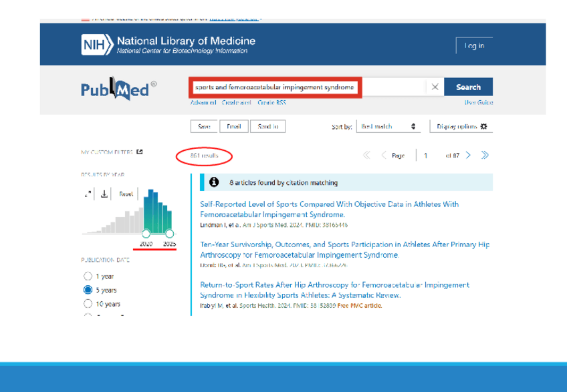567x392 pixels.
Task: Click into the PubMed search query field
Action: point(308,87)
